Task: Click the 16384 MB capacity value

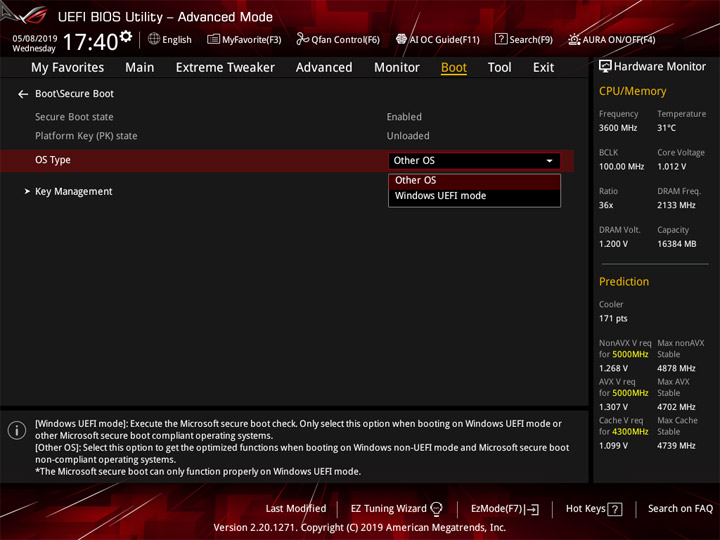Action: coord(676,244)
